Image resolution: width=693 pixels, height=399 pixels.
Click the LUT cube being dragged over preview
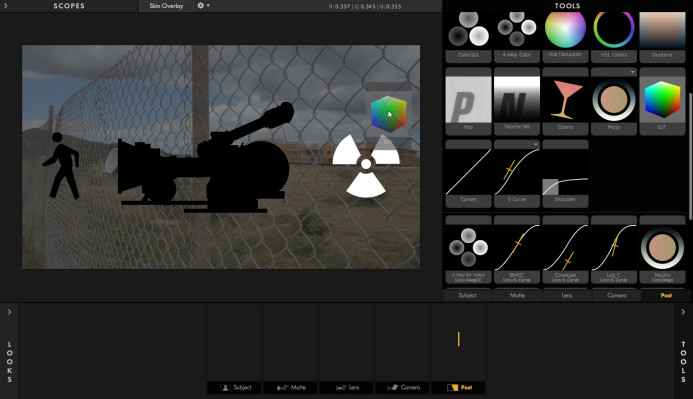tap(388, 114)
